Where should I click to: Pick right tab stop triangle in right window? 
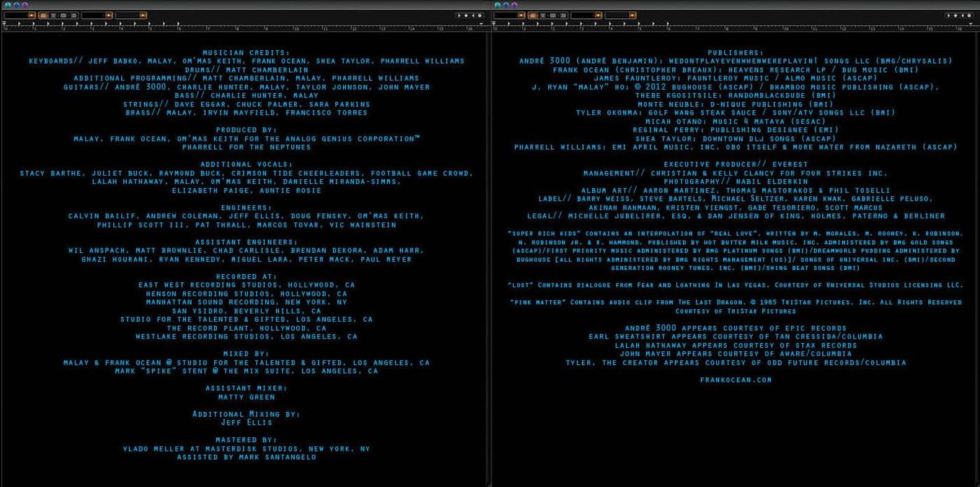click(962, 15)
